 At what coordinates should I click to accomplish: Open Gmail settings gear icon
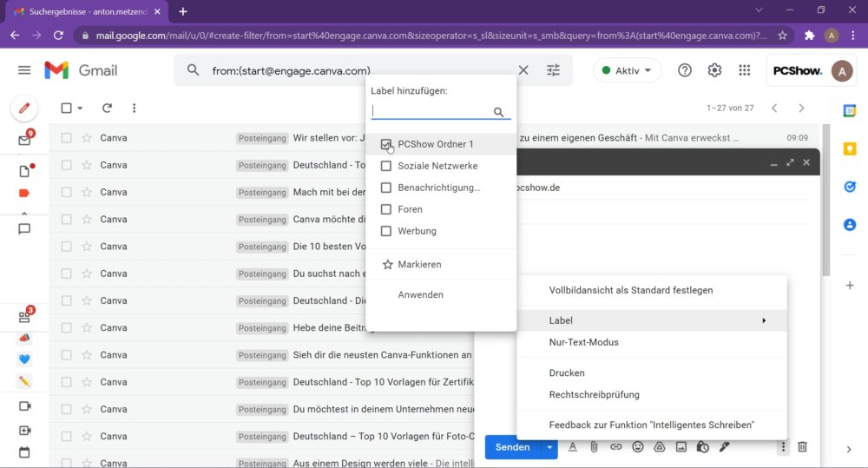point(714,70)
